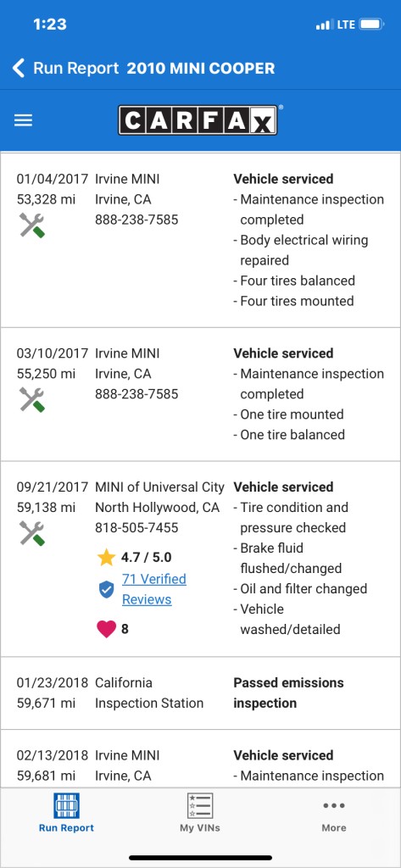Tap the wrench icon for 09/21/2017 service
Screen dimensions: 401x868
(x=32, y=534)
